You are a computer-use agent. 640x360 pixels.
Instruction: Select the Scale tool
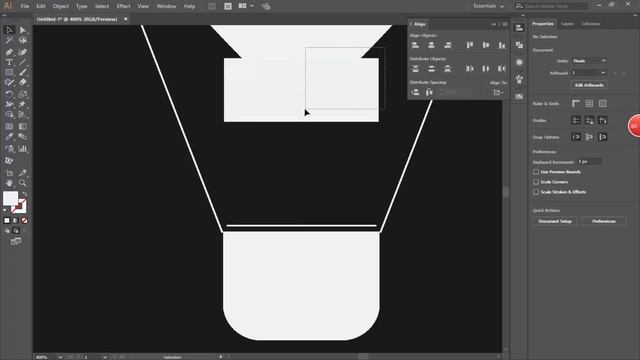click(23, 94)
